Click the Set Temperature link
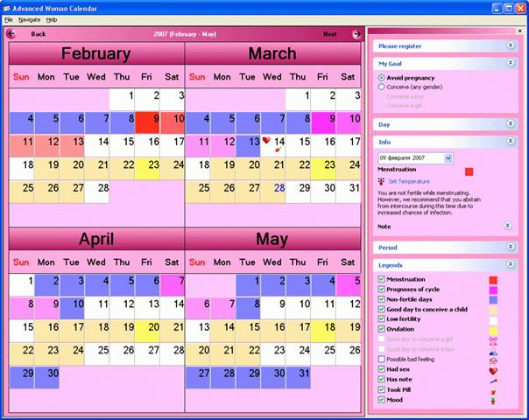529x420 pixels. 409,181
